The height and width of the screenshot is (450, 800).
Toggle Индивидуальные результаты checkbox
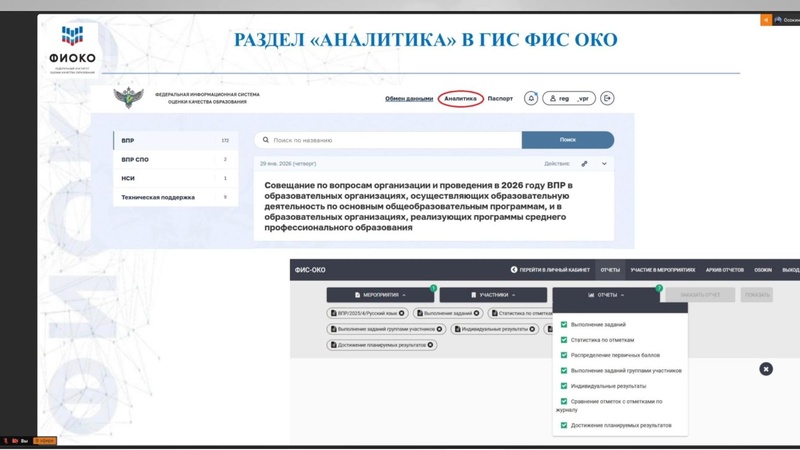[564, 386]
